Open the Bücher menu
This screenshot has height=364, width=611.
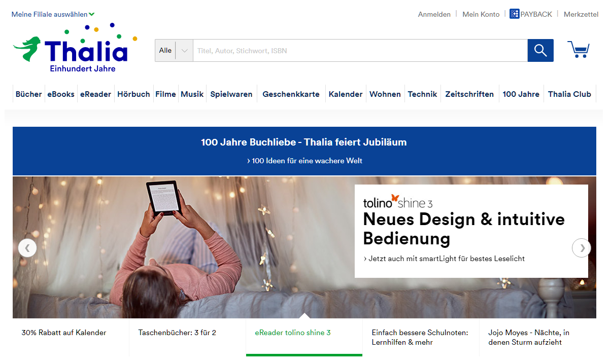[28, 94]
